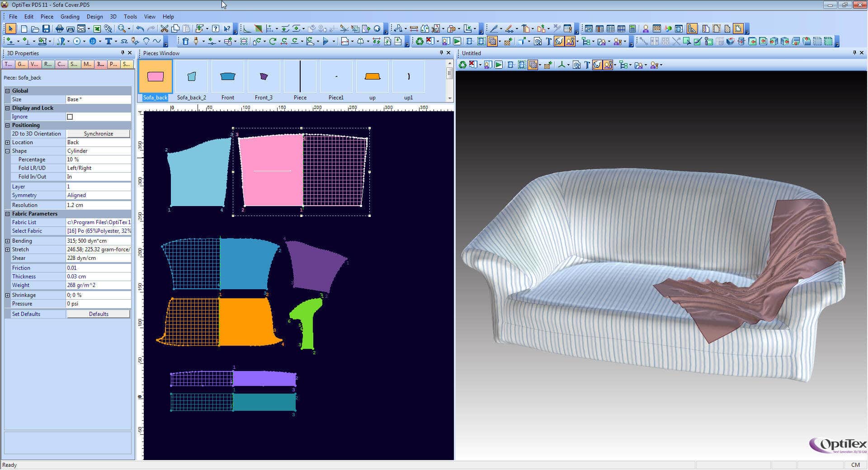Viewport: 868px width, 470px height.
Task: Select the Text tool
Action: point(109,41)
